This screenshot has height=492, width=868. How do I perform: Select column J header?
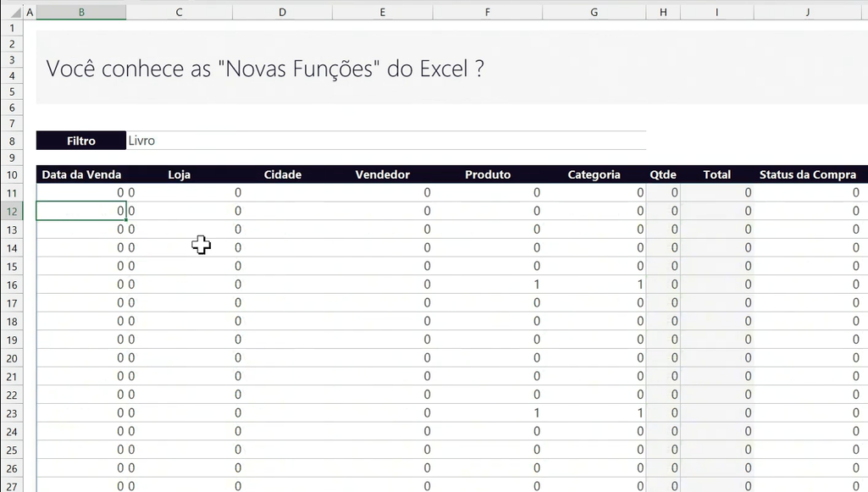point(808,12)
